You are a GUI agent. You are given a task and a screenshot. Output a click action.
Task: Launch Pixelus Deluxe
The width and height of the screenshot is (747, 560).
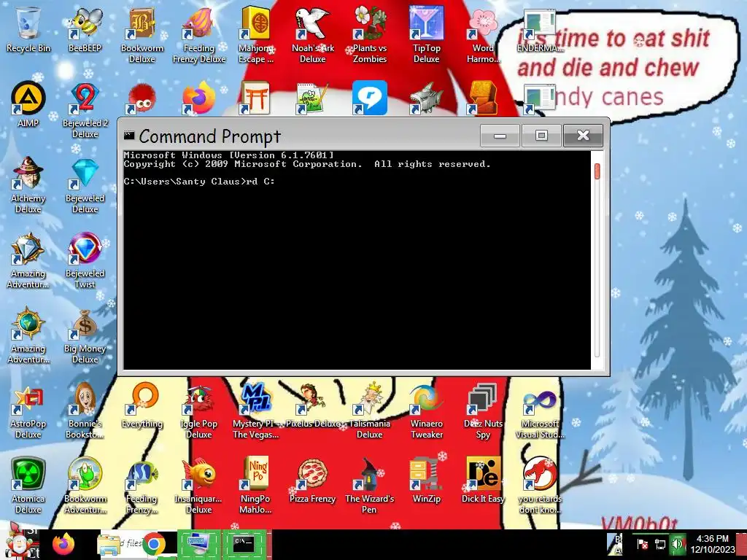[x=312, y=405]
